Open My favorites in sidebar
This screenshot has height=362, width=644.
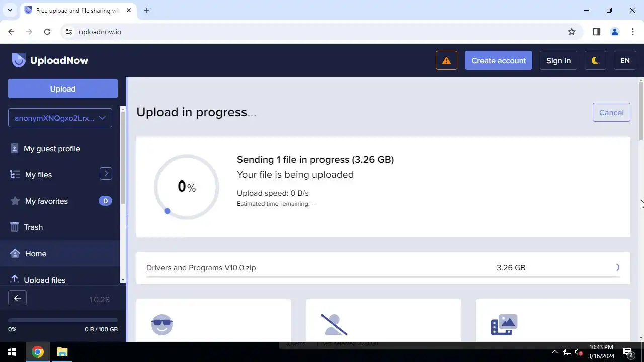tap(46, 201)
